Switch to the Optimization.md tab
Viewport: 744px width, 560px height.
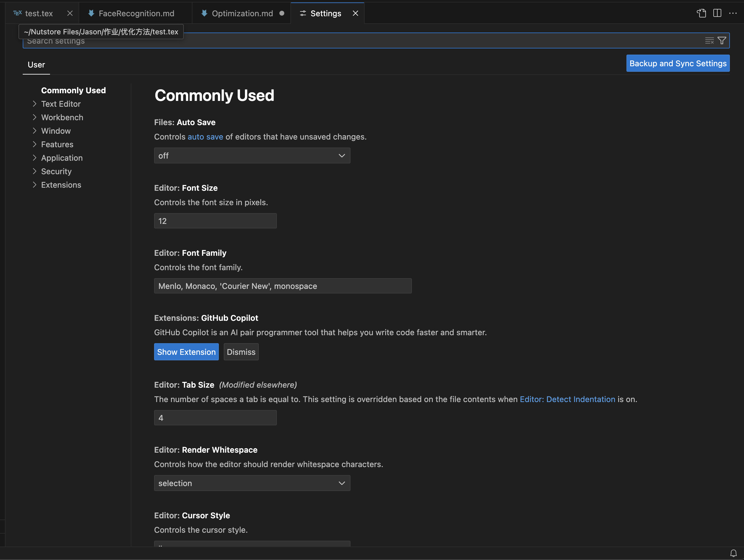[x=242, y=13]
